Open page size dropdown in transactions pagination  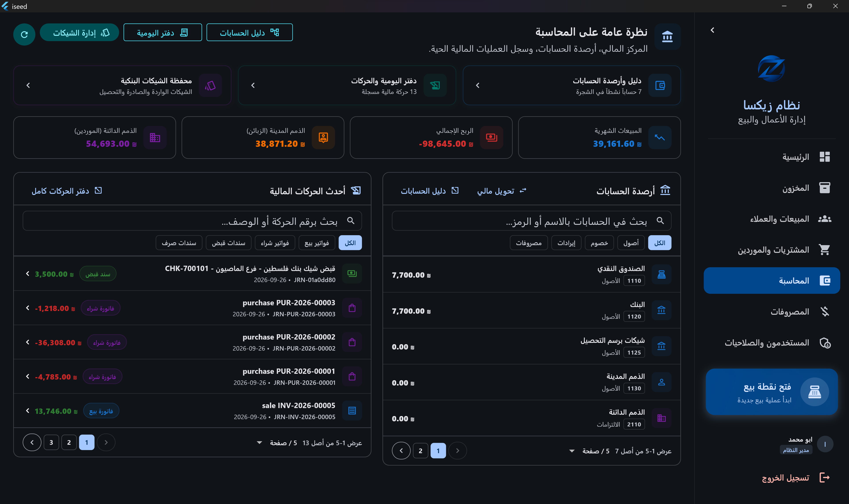pyautogui.click(x=260, y=443)
